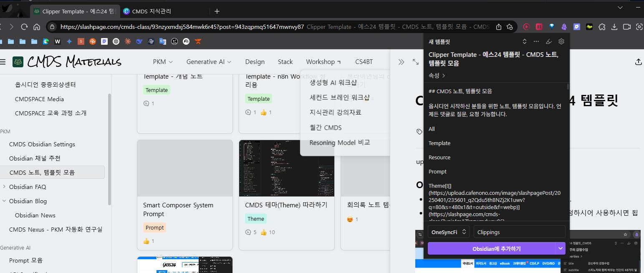
Task: Navigate forward in browser history
Action: [12, 27]
